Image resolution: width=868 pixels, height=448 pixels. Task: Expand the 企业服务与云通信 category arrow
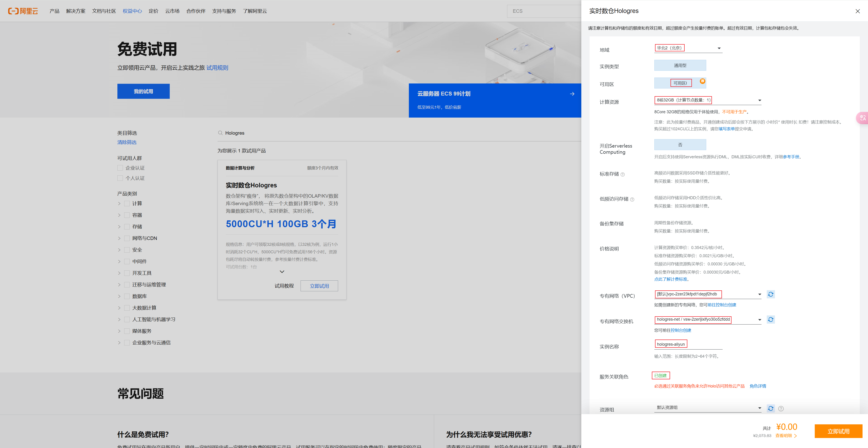[x=119, y=342]
